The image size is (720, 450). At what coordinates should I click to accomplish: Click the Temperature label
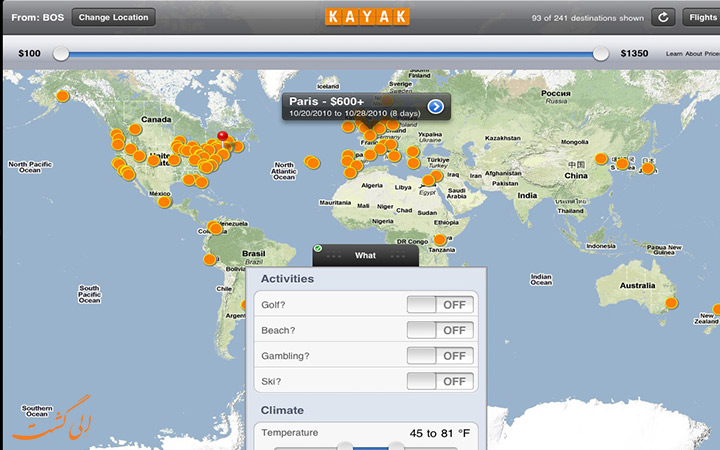[x=290, y=433]
